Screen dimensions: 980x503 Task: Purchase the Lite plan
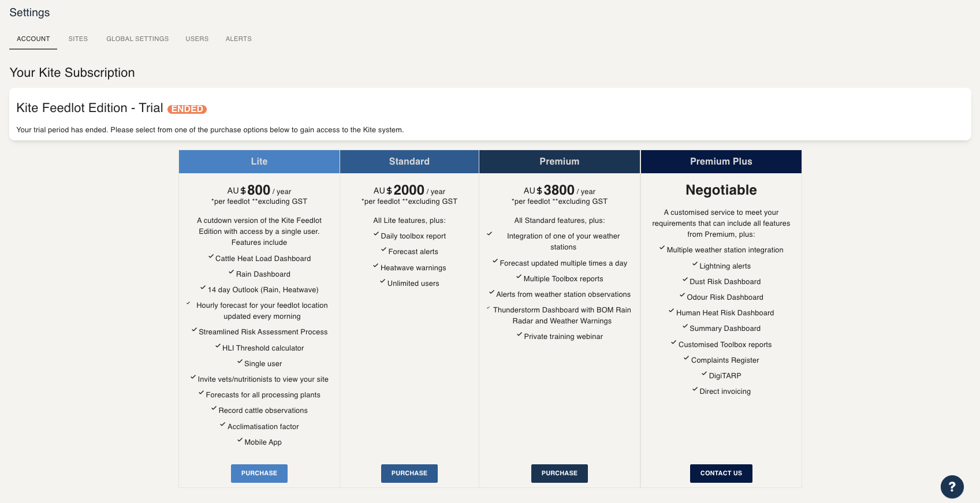pos(259,473)
